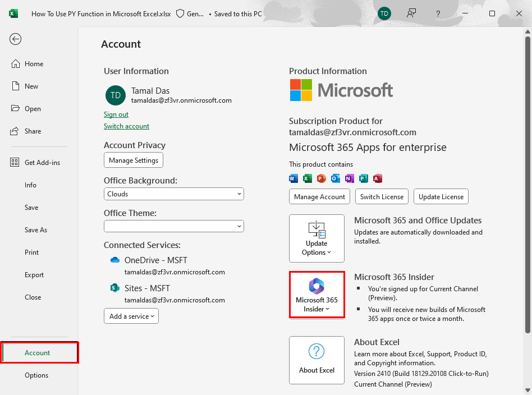The image size is (532, 395).
Task: Open the Help question mark icon
Action: point(438,13)
